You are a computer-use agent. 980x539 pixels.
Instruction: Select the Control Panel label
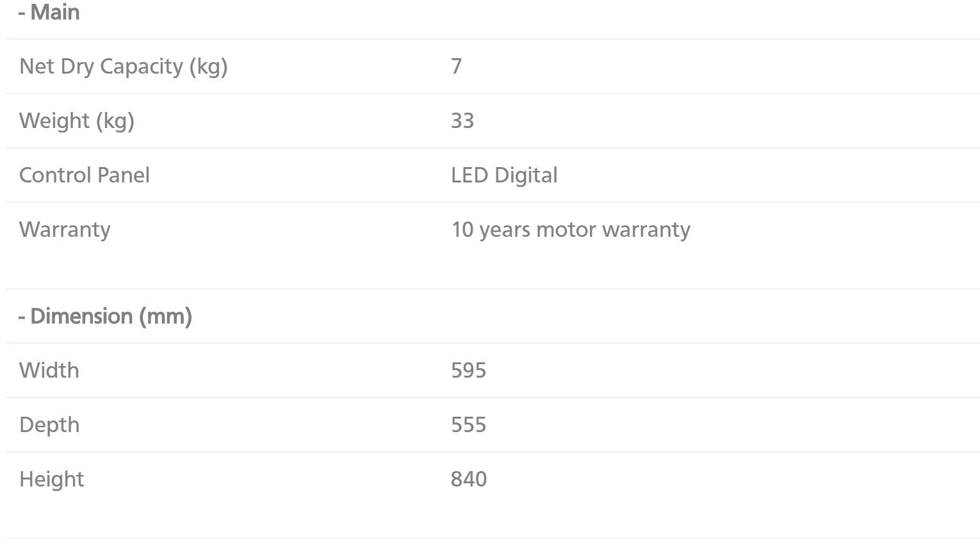(85, 175)
